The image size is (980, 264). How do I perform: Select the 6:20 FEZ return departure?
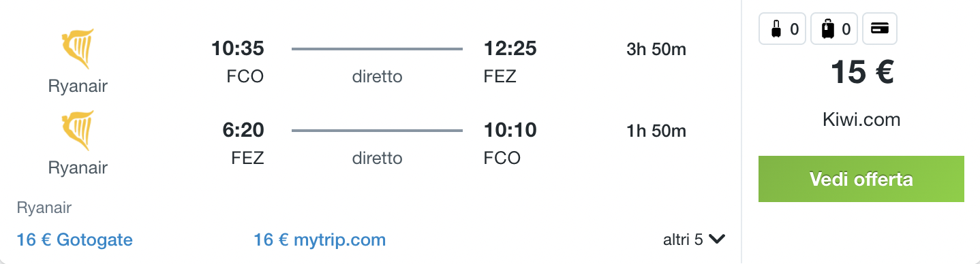(x=243, y=130)
